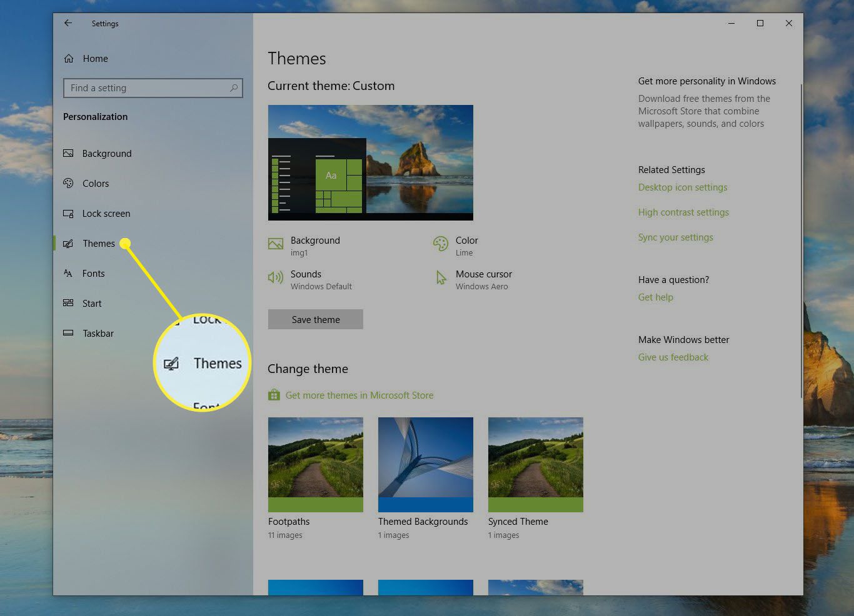Click the Lock screen monitor icon

(x=68, y=213)
